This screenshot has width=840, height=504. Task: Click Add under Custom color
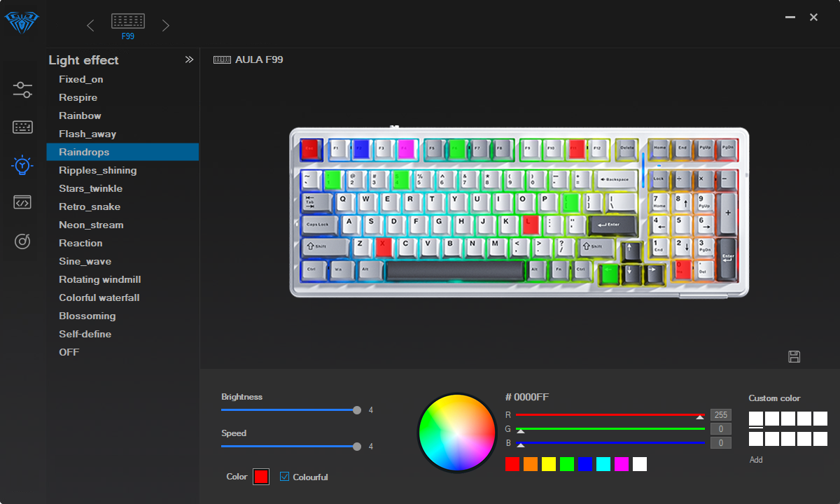756,460
